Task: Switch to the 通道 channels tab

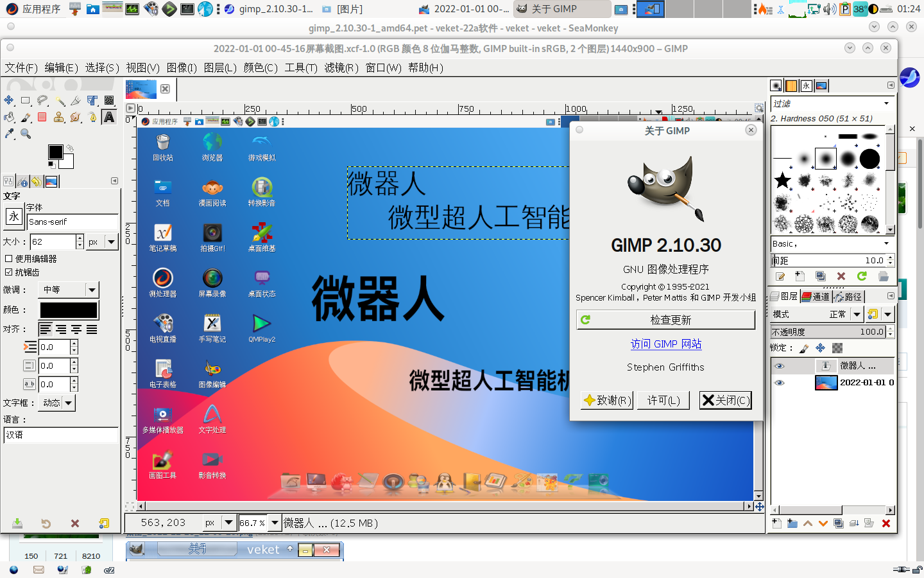Action: pyautogui.click(x=816, y=297)
